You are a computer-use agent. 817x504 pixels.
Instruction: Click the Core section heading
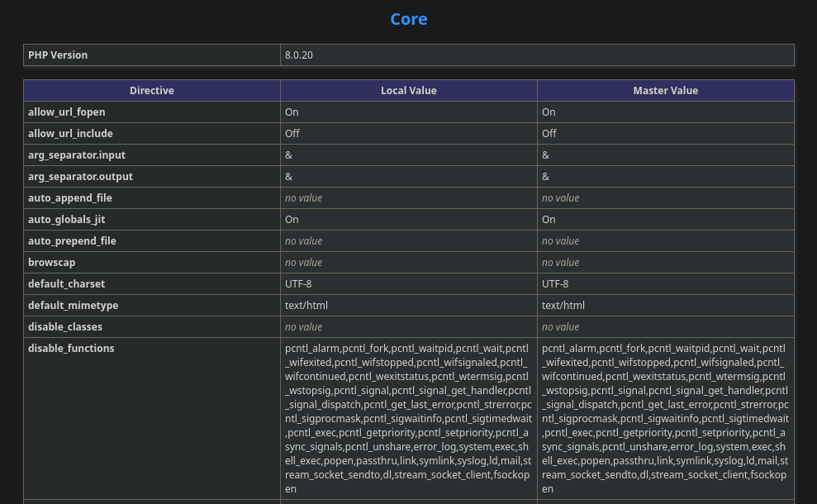408,19
